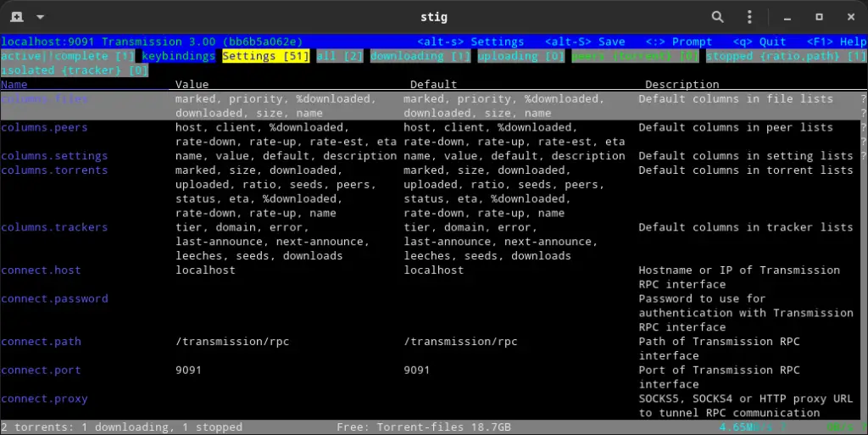Image resolution: width=868 pixels, height=435 pixels.
Task: Open the 'downloading [1]' tab
Action: (420, 56)
